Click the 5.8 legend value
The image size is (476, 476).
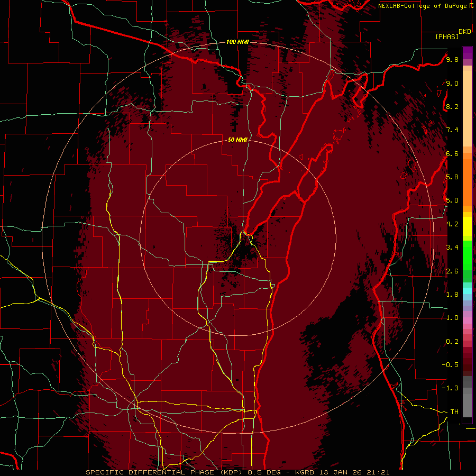pos(452,177)
